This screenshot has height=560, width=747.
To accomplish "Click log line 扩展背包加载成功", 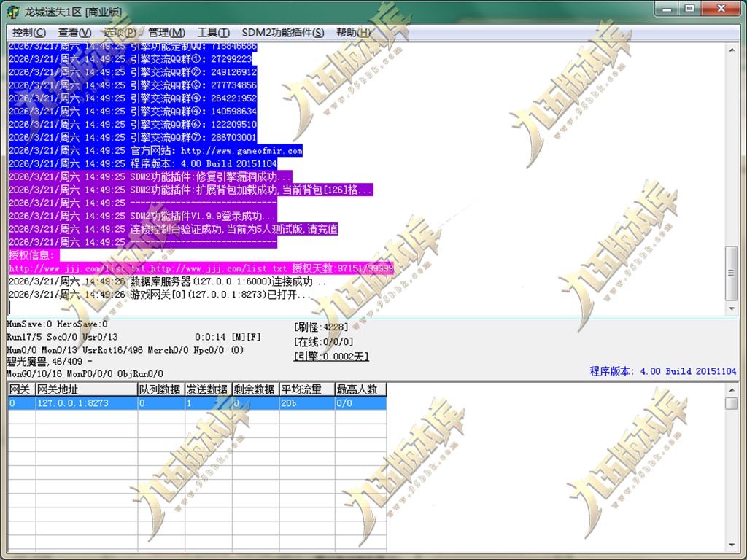I will [190, 190].
